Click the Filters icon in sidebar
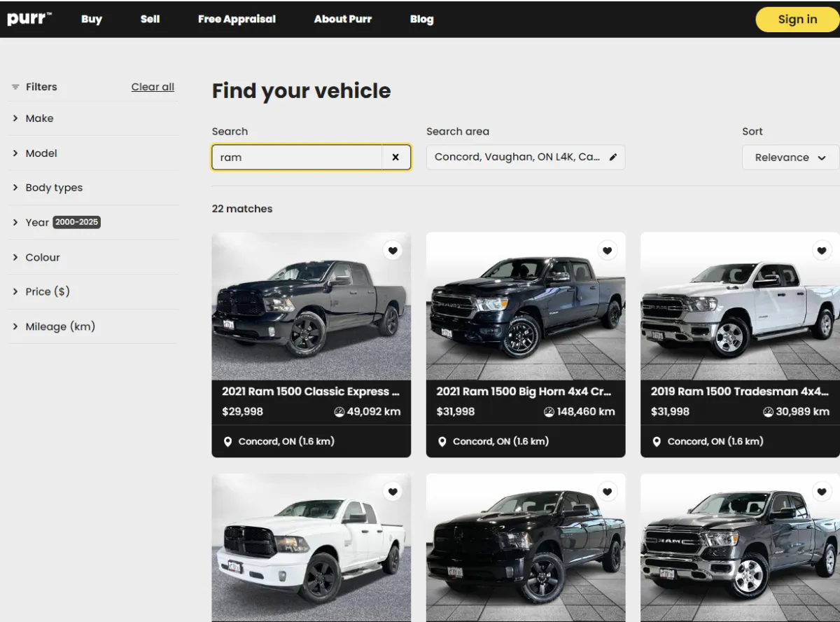The image size is (840, 622). pos(15,87)
